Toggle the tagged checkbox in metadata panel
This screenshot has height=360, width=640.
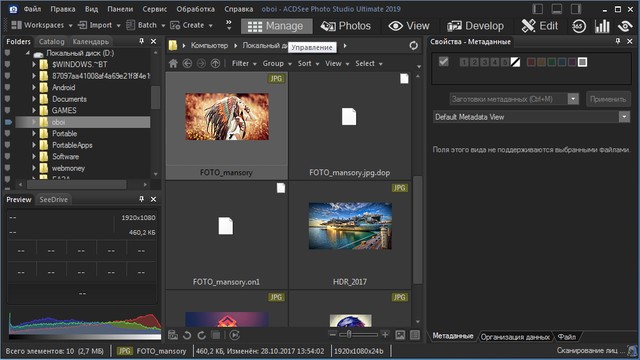pyautogui.click(x=444, y=62)
